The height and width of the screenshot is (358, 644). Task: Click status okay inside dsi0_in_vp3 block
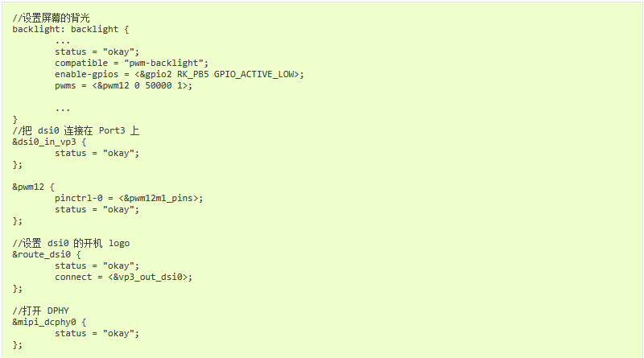(x=97, y=154)
